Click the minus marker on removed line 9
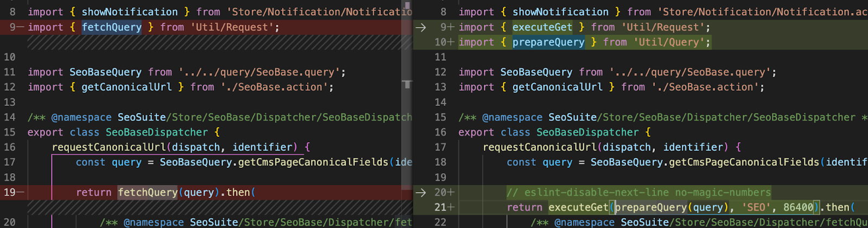This screenshot has width=868, height=228. [21, 27]
